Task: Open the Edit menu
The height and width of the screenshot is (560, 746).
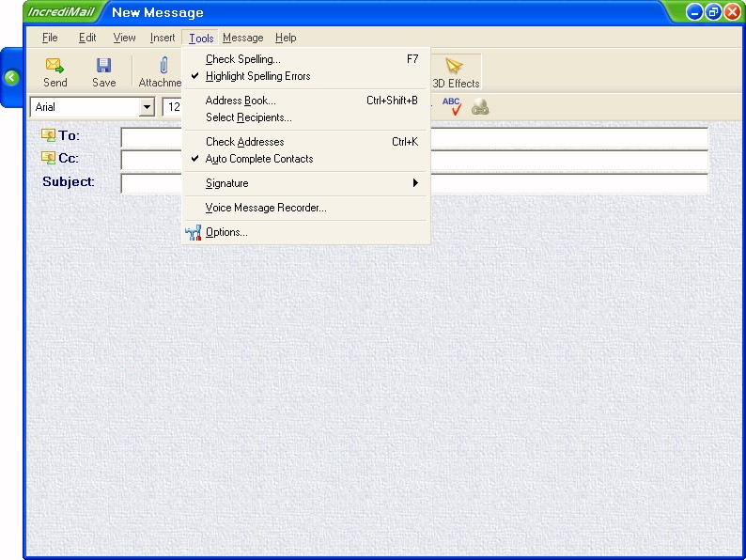Action: click(87, 38)
